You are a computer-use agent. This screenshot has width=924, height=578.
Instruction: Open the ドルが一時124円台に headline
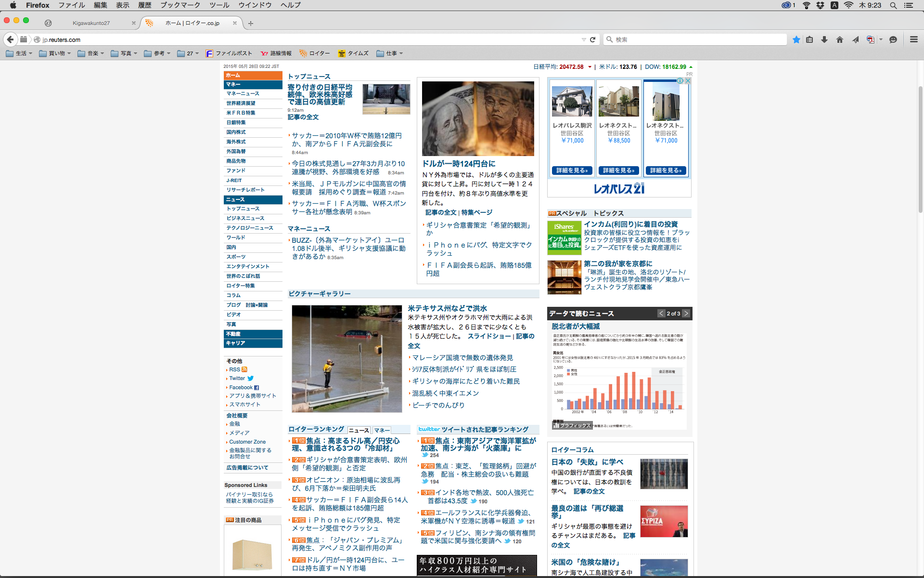pos(459,164)
